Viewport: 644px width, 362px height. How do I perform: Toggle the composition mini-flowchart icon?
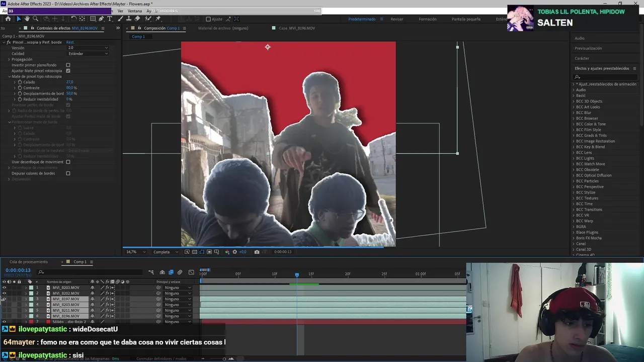[x=151, y=272]
